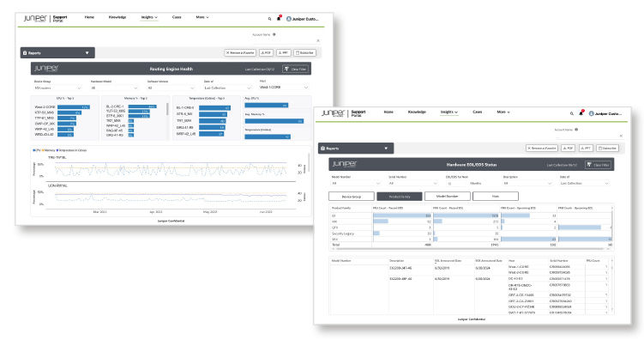Click search icon in Hardware EOL/EOS window
This screenshot has height=340, width=644.
point(571,113)
